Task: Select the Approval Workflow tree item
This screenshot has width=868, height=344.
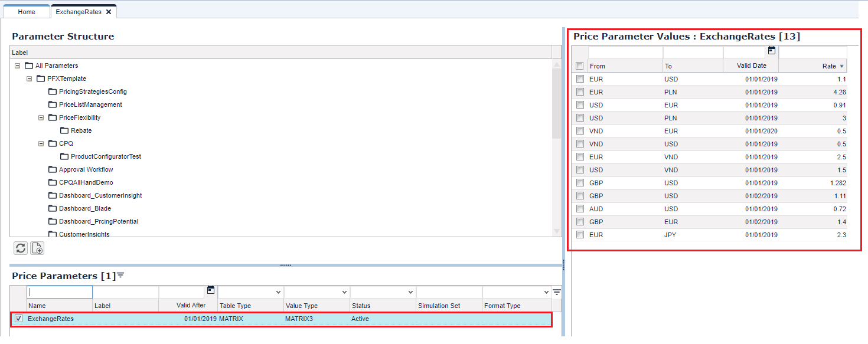Action: click(x=86, y=169)
